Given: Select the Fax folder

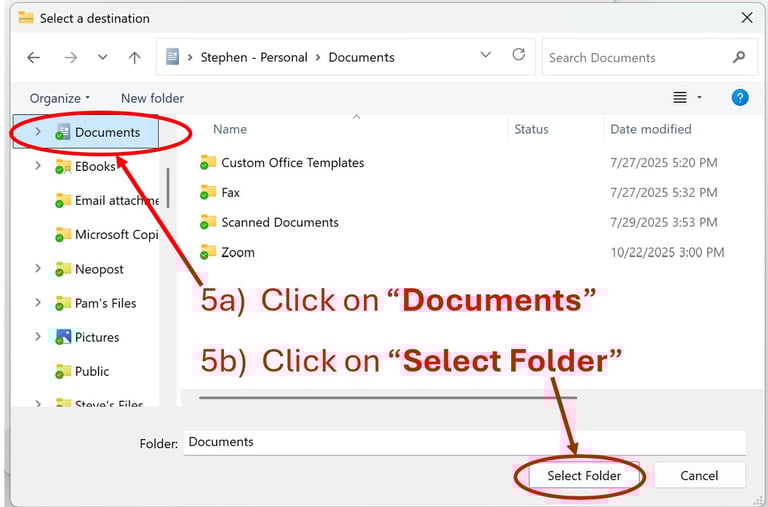Looking at the screenshot, I should click(x=230, y=193).
